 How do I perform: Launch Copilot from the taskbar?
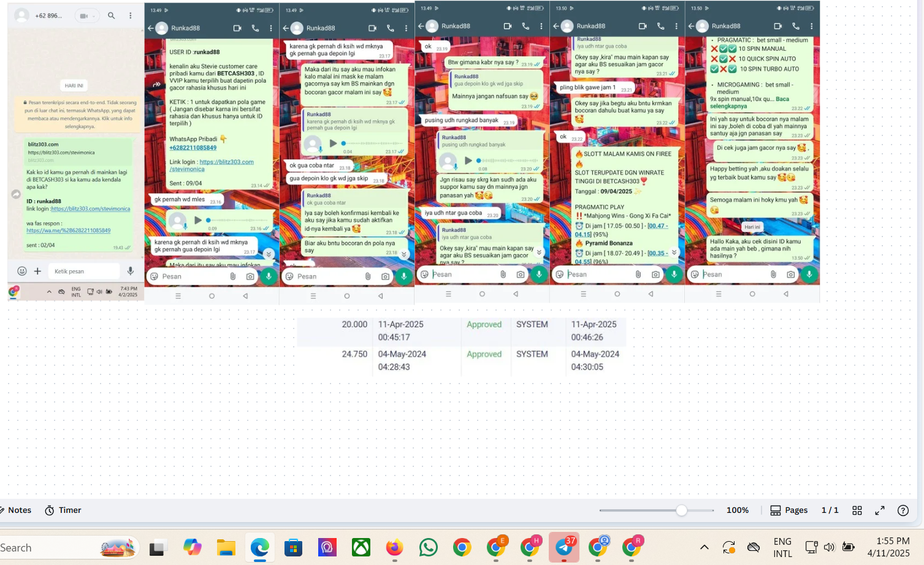(x=192, y=547)
